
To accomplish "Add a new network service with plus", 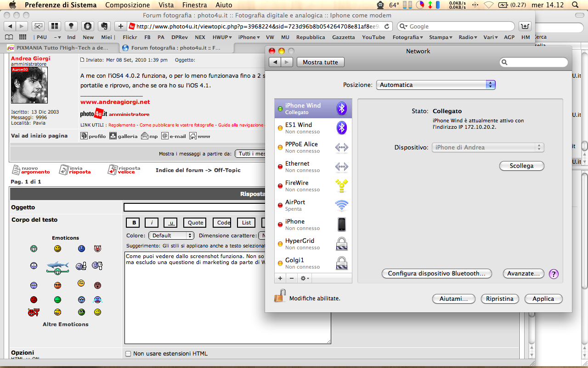I will 280,278.
